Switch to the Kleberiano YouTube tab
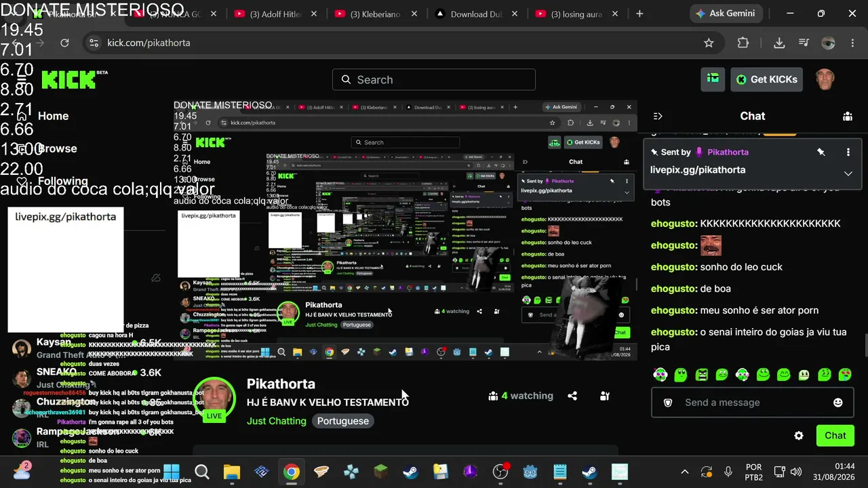The image size is (868, 488). [x=375, y=14]
